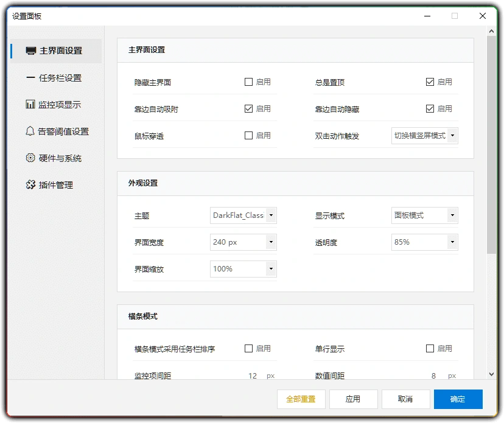
Task: Click the bell icon beside 告警阈值设置
Action: point(30,131)
